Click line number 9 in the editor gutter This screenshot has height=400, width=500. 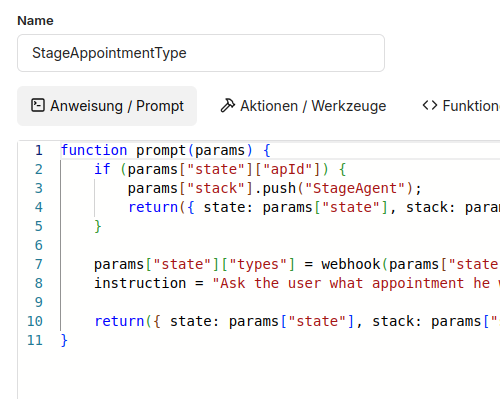point(39,302)
